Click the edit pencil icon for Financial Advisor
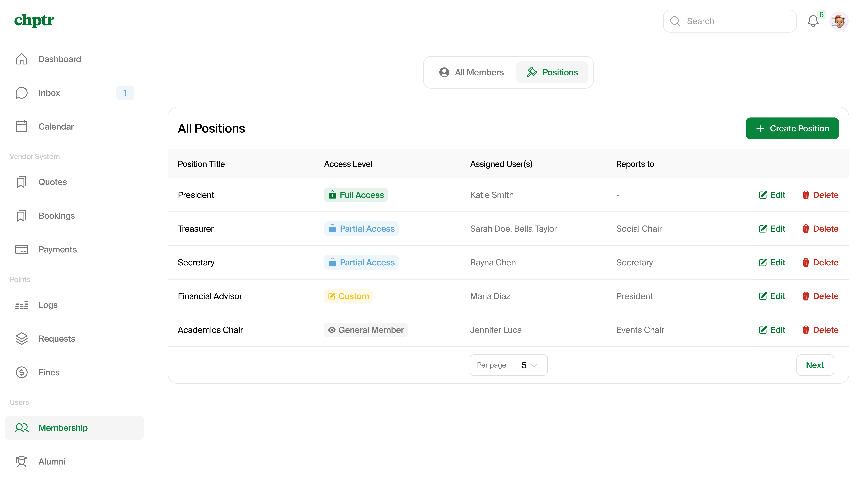This screenshot has width=868, height=485. point(763,296)
